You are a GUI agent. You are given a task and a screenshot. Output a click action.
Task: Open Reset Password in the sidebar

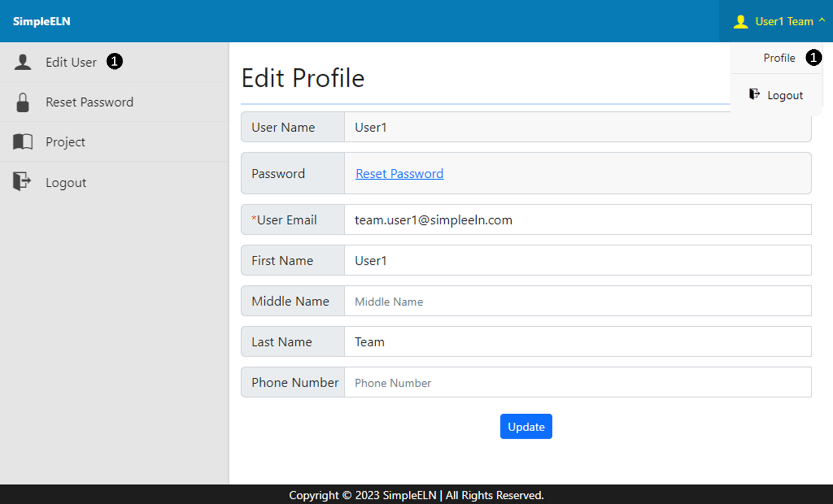pos(89,102)
